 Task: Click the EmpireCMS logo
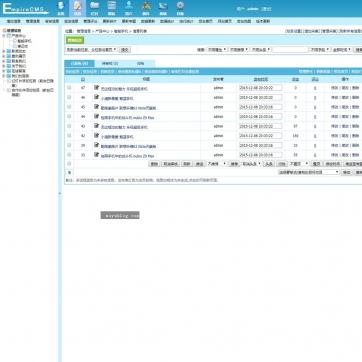pos(25,9)
